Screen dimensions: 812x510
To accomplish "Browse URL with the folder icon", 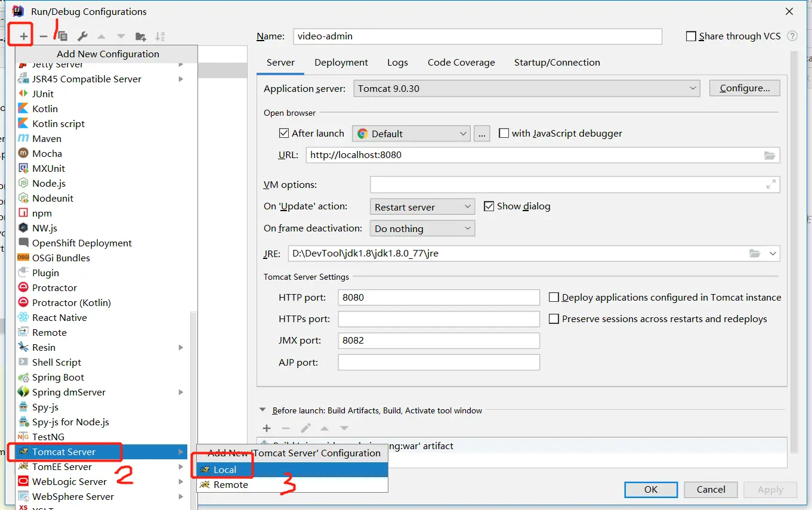I will coord(770,155).
